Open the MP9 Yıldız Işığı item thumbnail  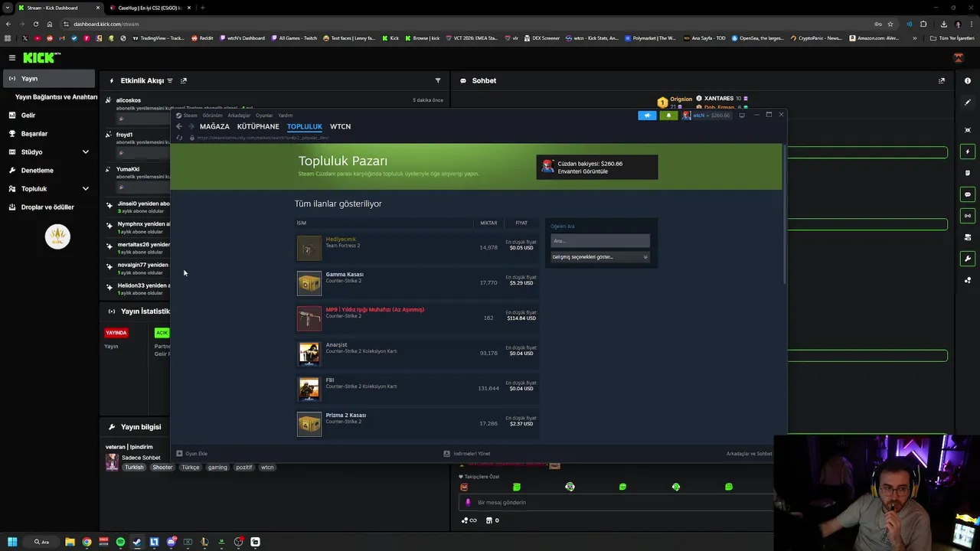309,318
